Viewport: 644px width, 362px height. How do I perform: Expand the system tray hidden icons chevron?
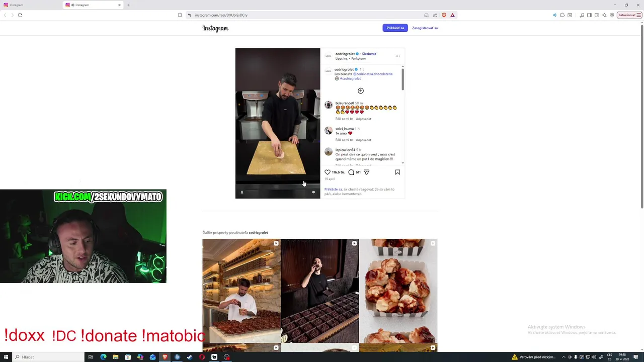563,357
